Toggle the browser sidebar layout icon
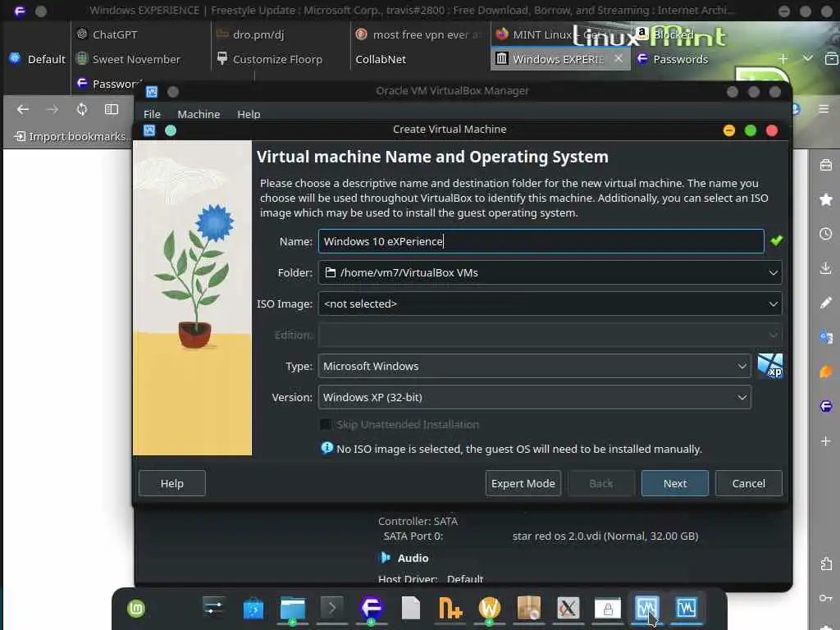840x630 pixels. 112,109
